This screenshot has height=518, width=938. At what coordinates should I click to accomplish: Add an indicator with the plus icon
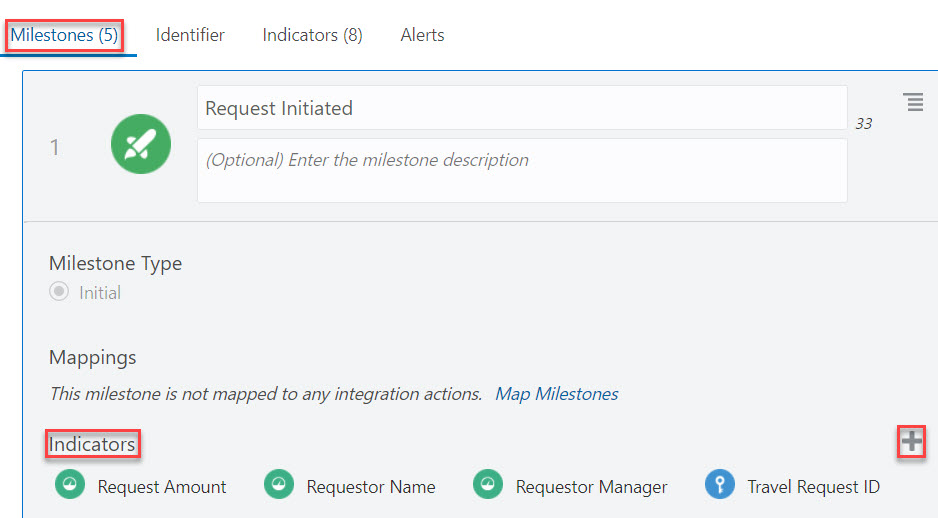[x=911, y=441]
